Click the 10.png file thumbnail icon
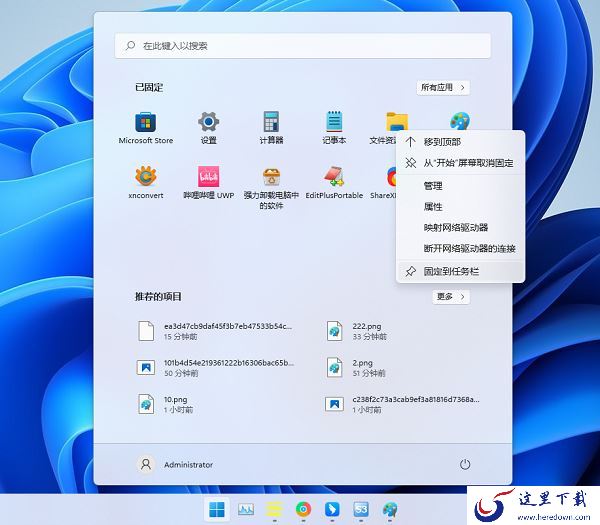The width and height of the screenshot is (600, 525). tap(146, 404)
